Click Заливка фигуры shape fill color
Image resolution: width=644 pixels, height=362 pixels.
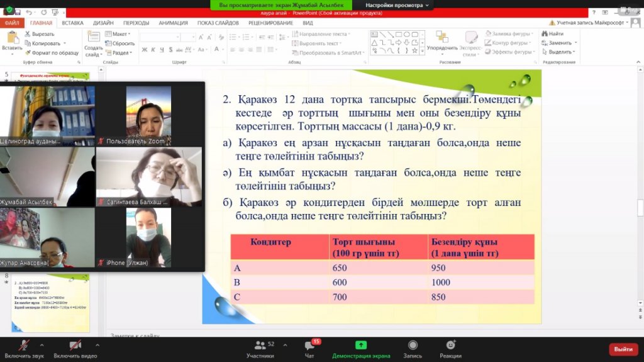click(x=509, y=34)
